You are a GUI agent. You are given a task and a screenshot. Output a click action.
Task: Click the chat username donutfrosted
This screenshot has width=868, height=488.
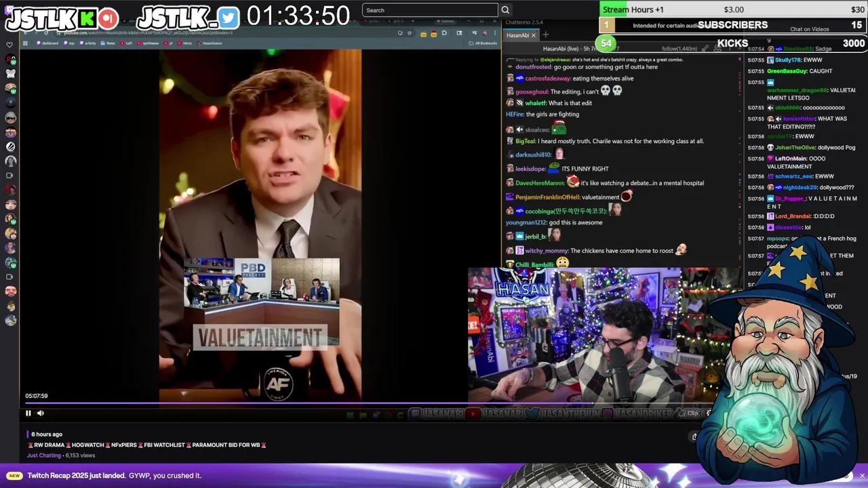point(534,67)
